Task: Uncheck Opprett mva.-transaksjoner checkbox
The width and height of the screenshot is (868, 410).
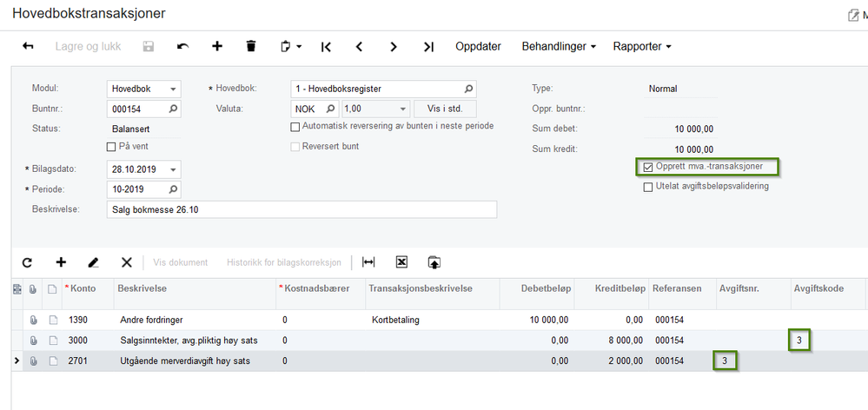Action: [x=648, y=167]
